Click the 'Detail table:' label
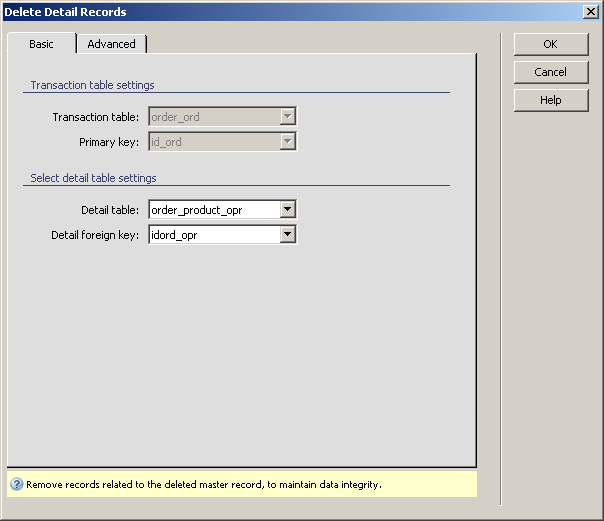The image size is (604, 521). pos(110,210)
